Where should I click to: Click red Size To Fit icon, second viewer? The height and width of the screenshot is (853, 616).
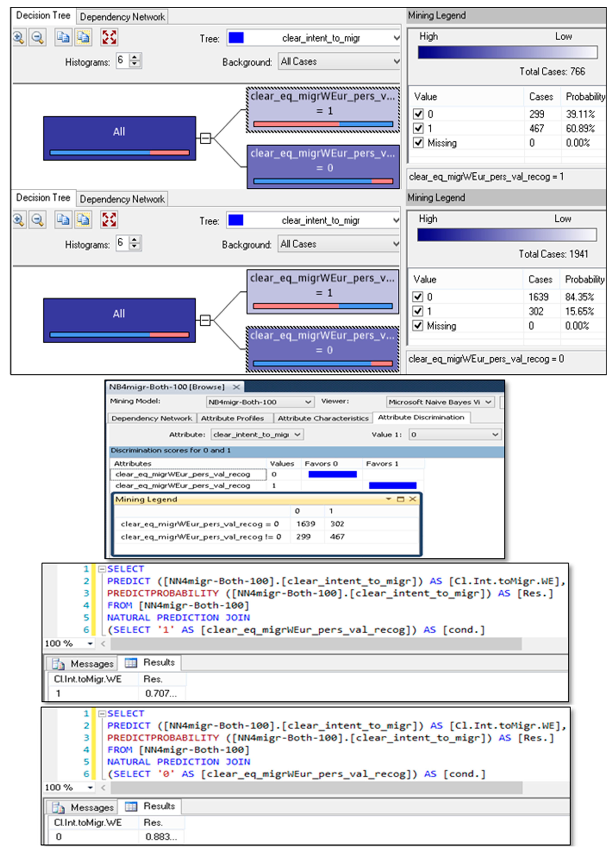109,220
